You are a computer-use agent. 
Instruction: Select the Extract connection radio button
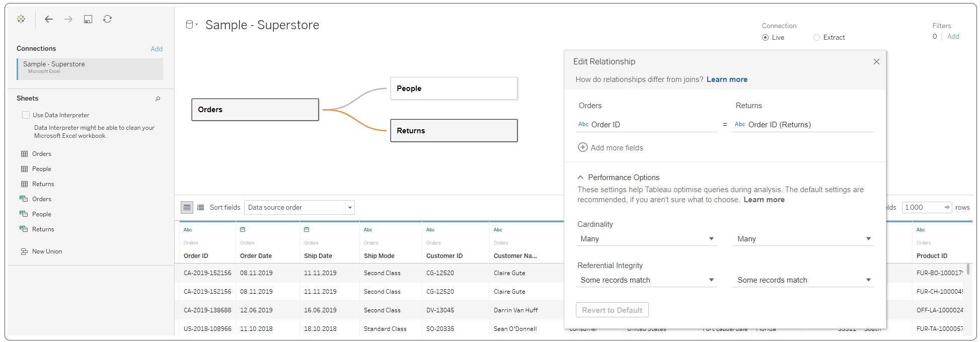tap(816, 38)
